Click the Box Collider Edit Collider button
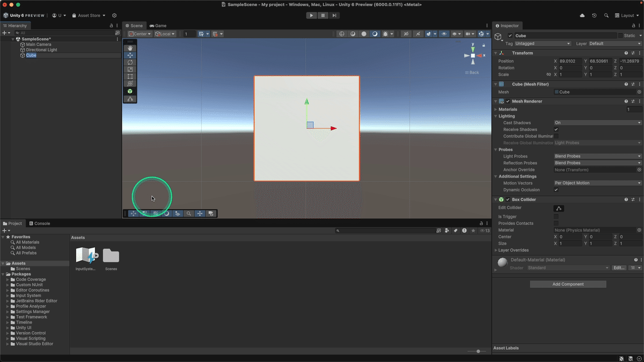This screenshot has height=362, width=644. (559, 208)
